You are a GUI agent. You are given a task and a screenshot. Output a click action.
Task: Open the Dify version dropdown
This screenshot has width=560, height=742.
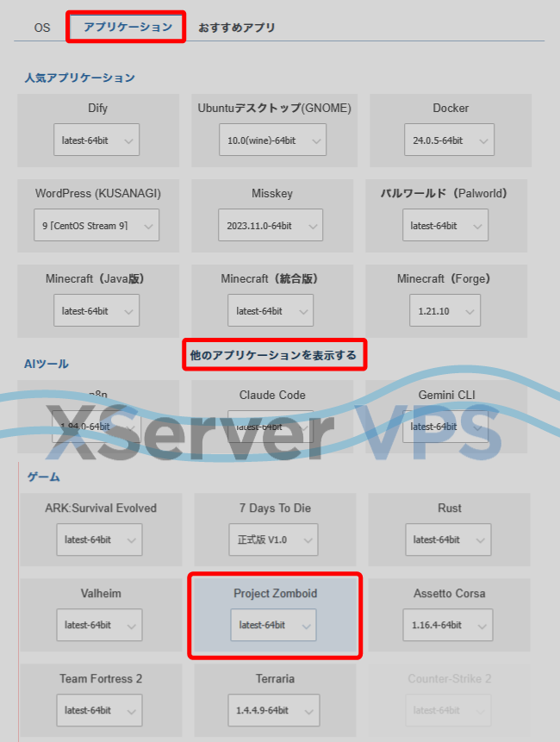coord(96,140)
